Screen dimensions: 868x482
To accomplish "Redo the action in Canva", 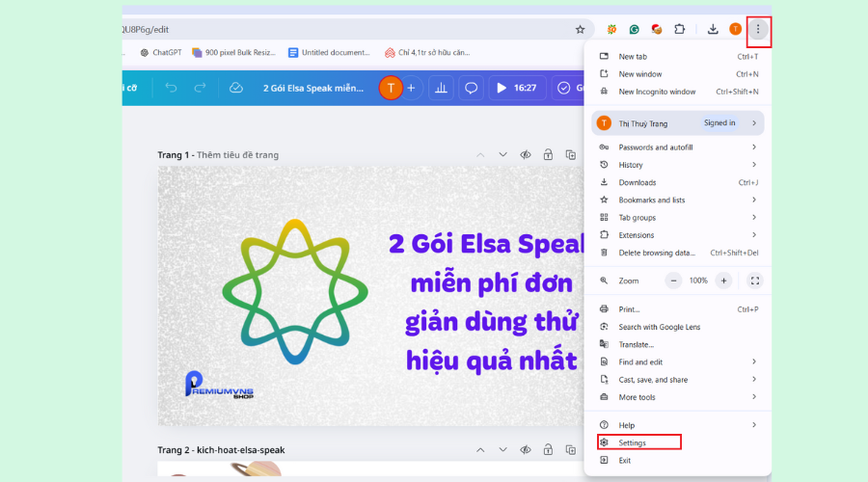I will (x=200, y=88).
